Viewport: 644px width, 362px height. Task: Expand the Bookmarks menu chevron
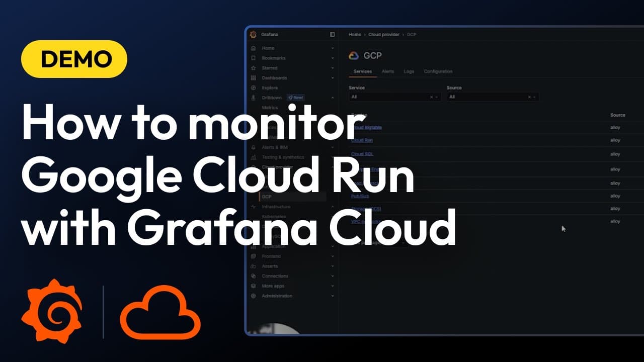[x=333, y=58]
